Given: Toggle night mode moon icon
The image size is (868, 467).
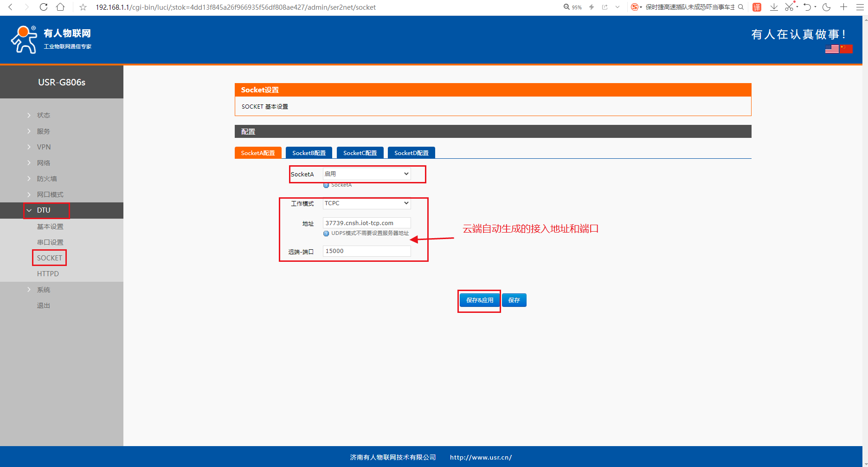Looking at the screenshot, I should pos(826,7).
